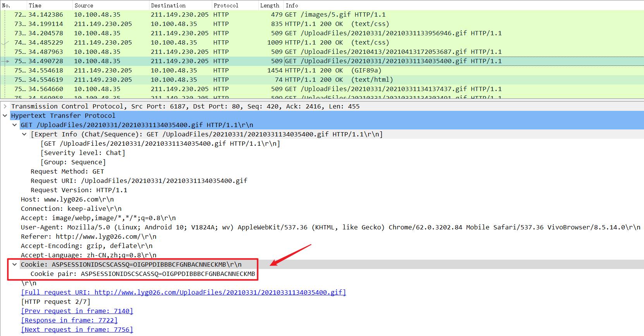Viewport: 644px width, 336px height.
Task: Select the Severity level: Chat line
Action: (x=83, y=153)
